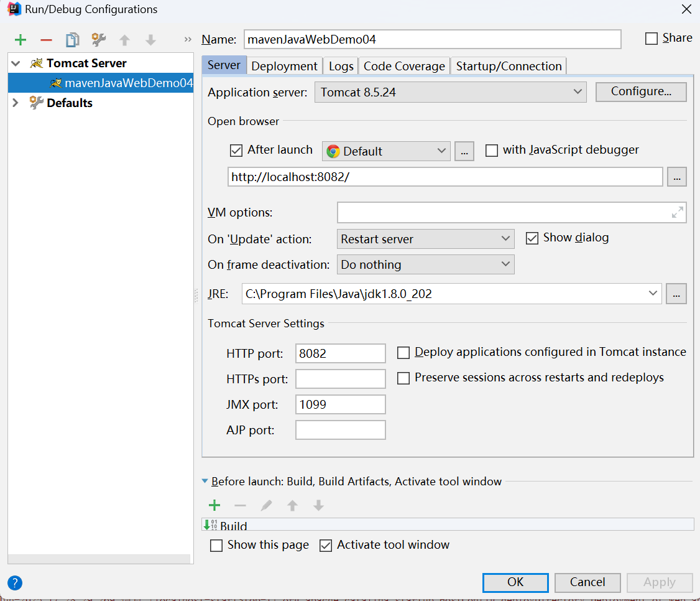Open the JRE path dropdown arrow
This screenshot has width=700, height=601.
click(653, 294)
